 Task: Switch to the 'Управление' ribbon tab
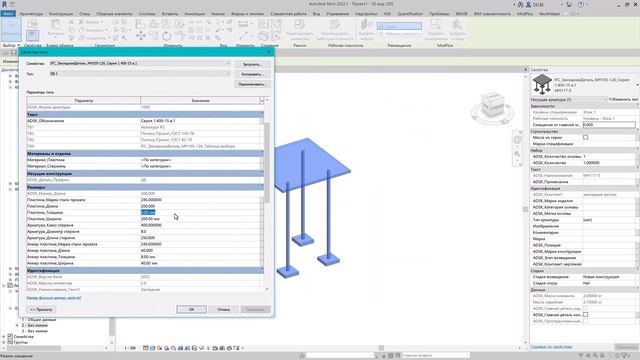[x=338, y=14]
